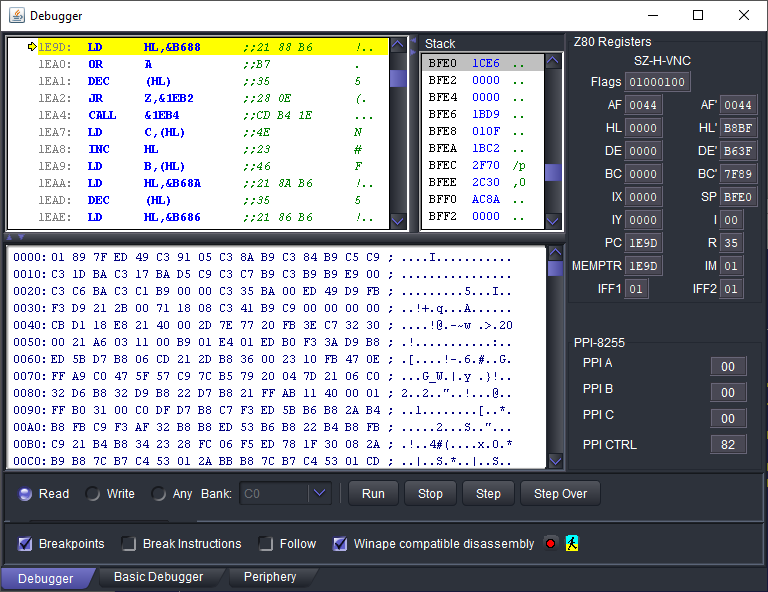Switch to the Basic Debugger tab
Viewport: 768px width, 592px height.
click(x=158, y=577)
